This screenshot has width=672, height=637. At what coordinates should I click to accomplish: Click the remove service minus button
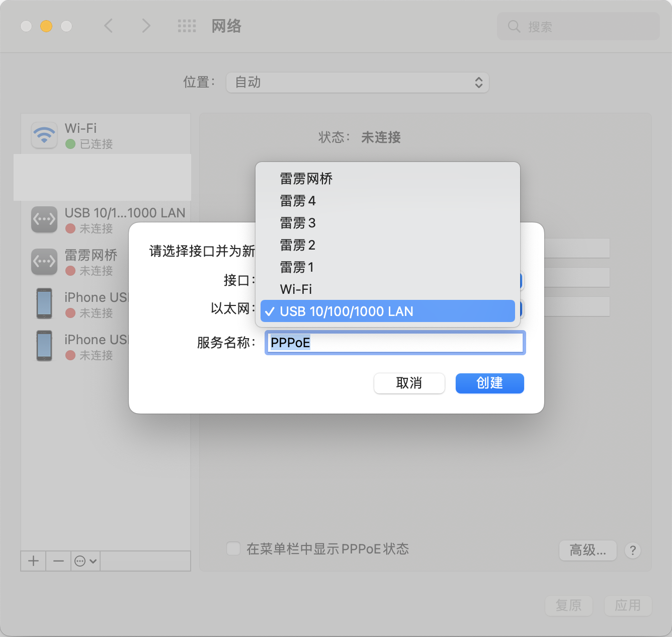click(x=58, y=561)
